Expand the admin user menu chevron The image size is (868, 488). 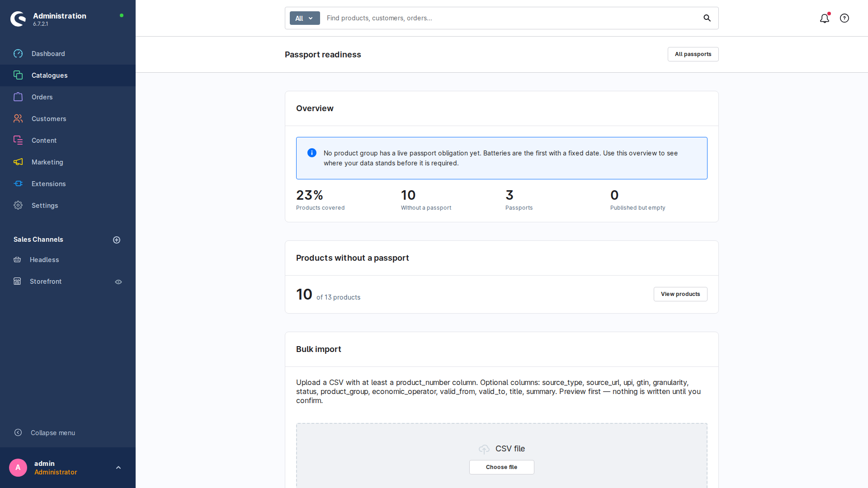click(x=118, y=468)
